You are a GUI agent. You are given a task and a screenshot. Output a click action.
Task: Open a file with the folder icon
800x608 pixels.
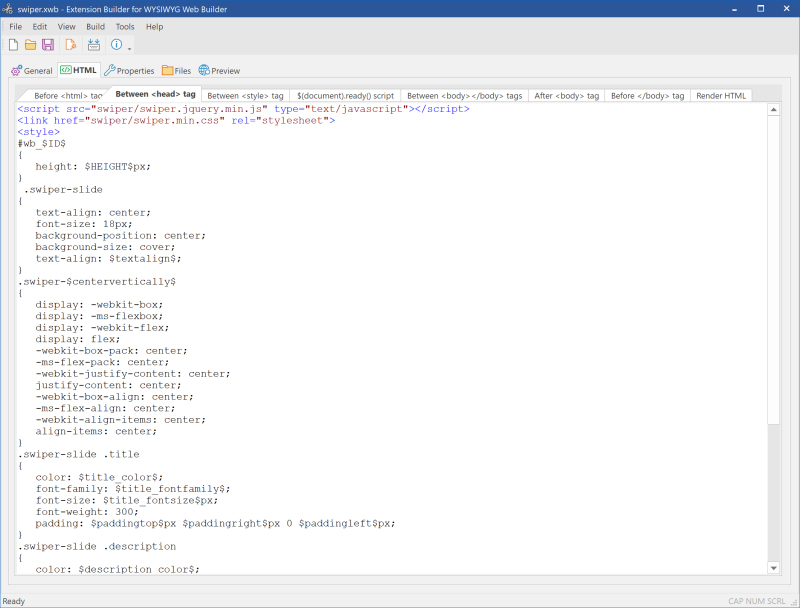[30, 45]
